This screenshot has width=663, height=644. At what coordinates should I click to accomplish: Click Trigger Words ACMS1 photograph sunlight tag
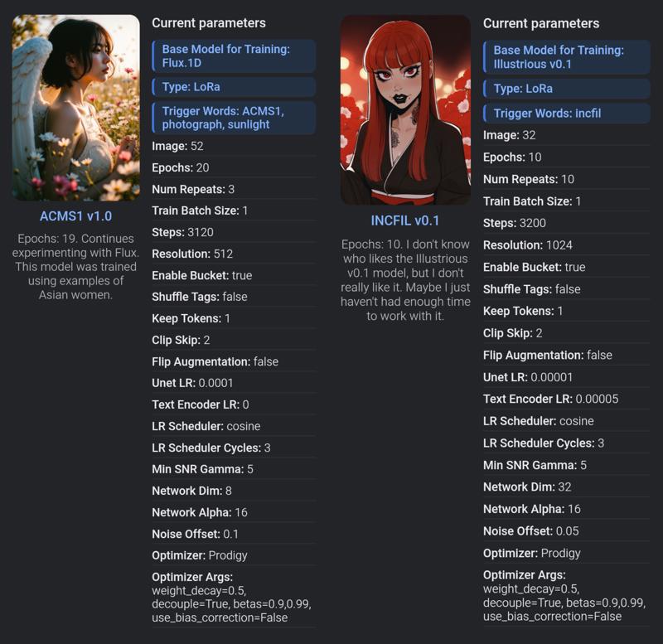point(234,118)
